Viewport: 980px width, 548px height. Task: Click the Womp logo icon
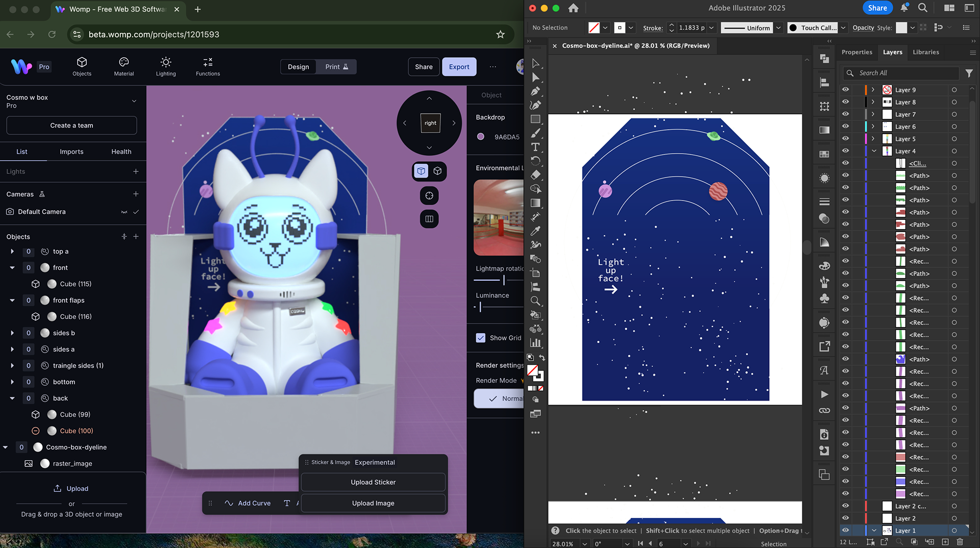click(x=21, y=66)
